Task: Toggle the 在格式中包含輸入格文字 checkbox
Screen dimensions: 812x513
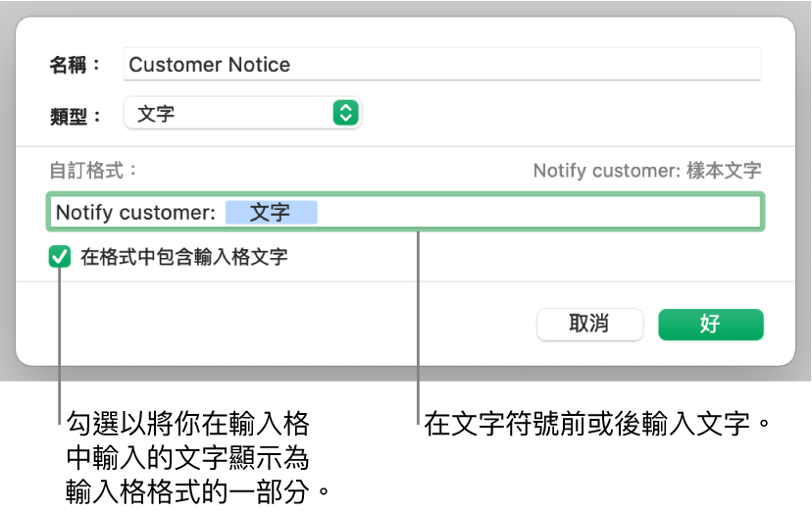Action: (61, 258)
